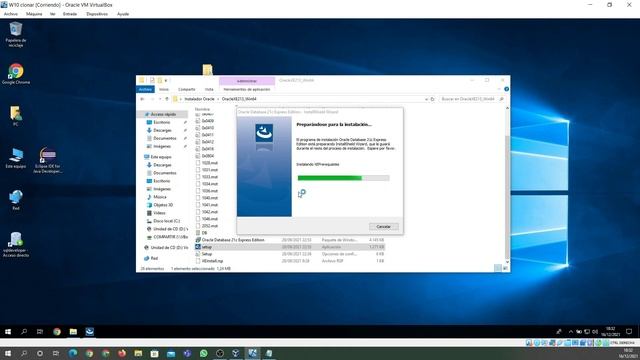Open VirtualBox Archivo menu
Screen dimensions: 640x360
pyautogui.click(x=11, y=14)
